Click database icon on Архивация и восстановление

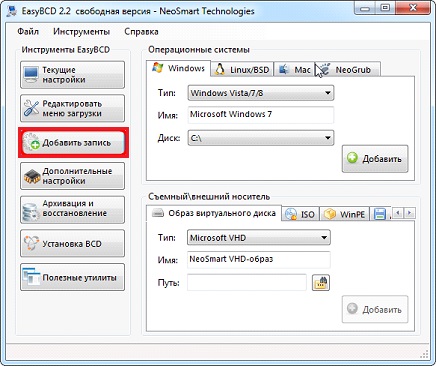[31, 212]
